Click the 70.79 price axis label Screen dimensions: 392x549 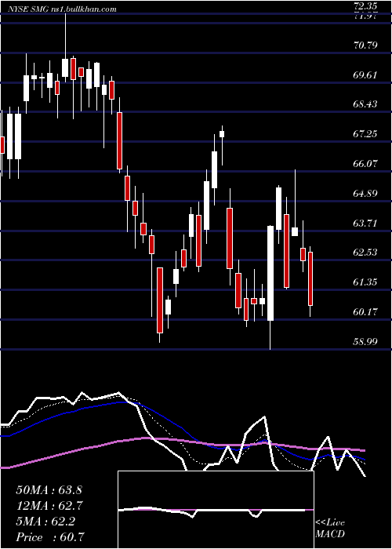(x=365, y=45)
